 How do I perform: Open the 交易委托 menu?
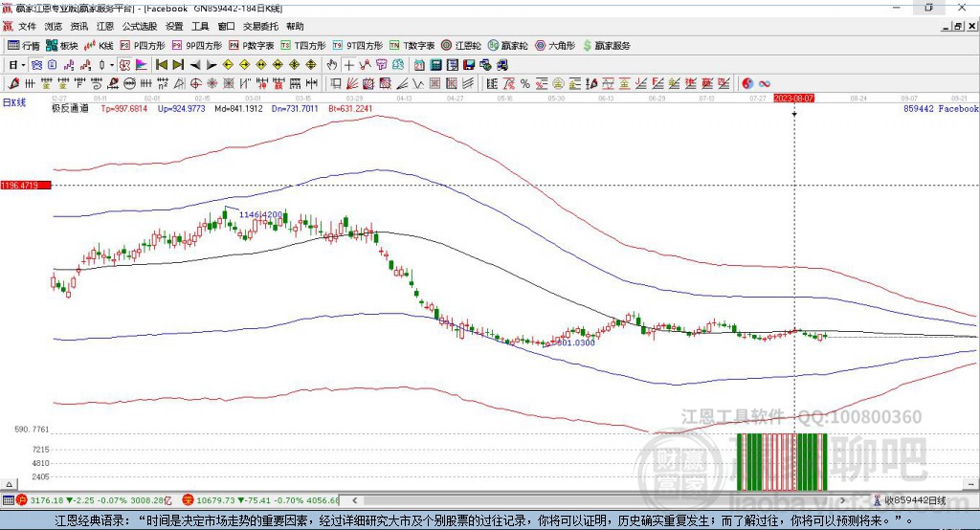point(260,26)
